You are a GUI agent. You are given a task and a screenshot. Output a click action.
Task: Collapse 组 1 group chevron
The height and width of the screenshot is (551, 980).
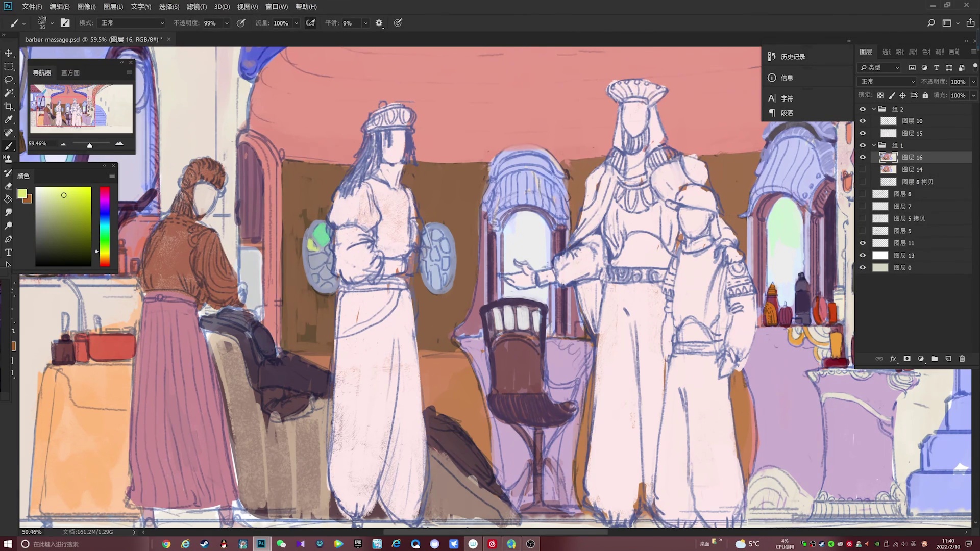874,145
